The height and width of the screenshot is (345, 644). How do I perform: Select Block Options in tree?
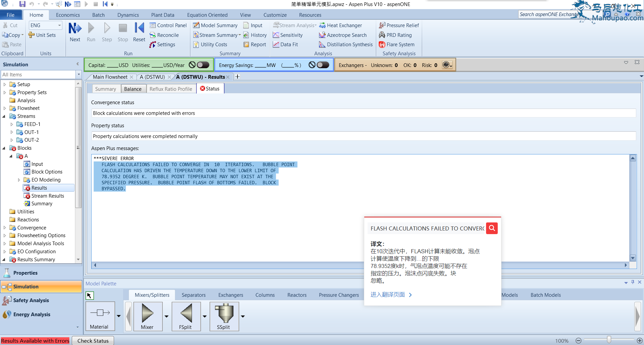pos(47,172)
